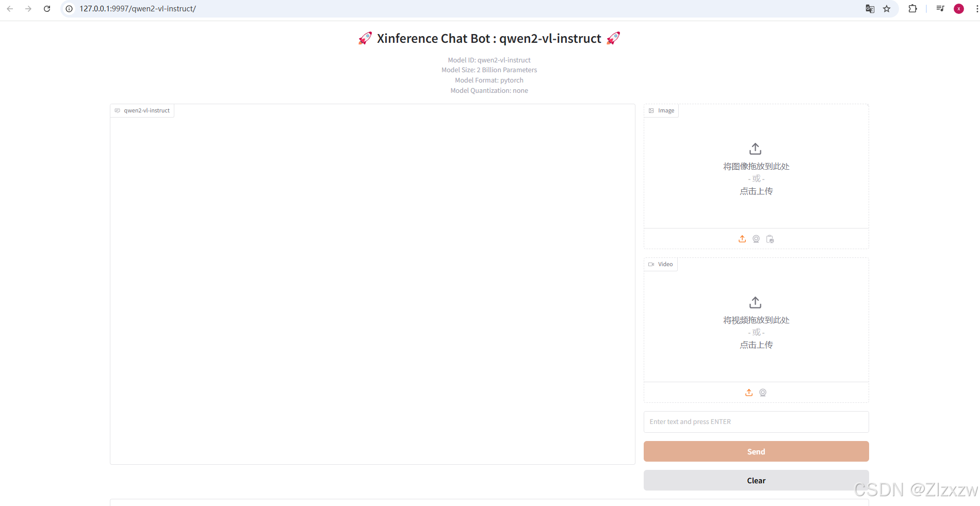Upload image via Image panel icon

click(x=742, y=239)
